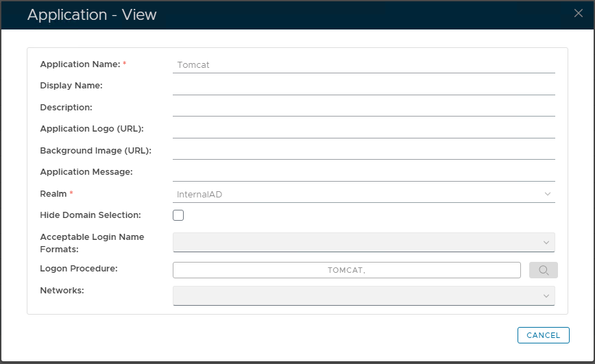The height and width of the screenshot is (364, 595).
Task: Click the Logon Procedure box showing TOMCAT
Action: pyautogui.click(x=346, y=270)
